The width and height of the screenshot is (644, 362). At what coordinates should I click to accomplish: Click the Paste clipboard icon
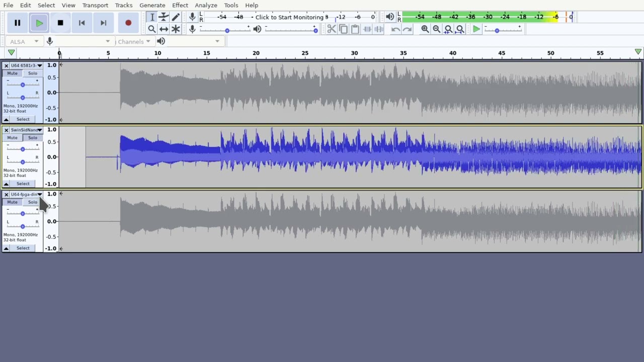point(355,29)
